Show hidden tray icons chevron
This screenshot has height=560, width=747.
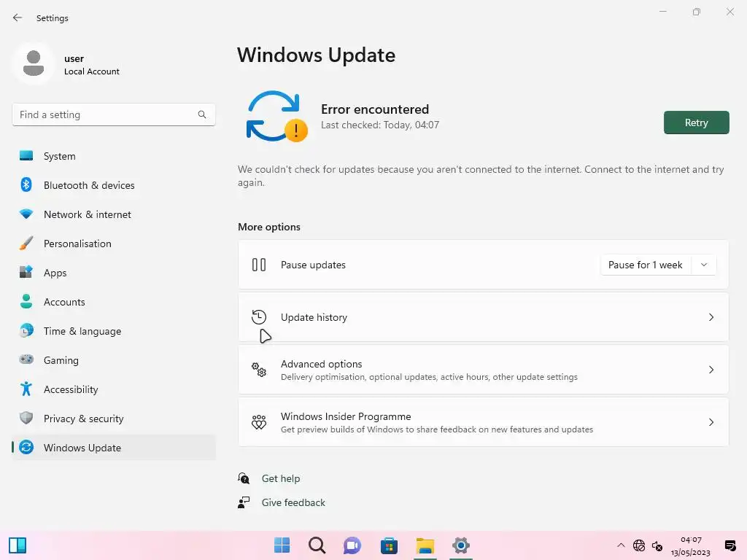(621, 545)
